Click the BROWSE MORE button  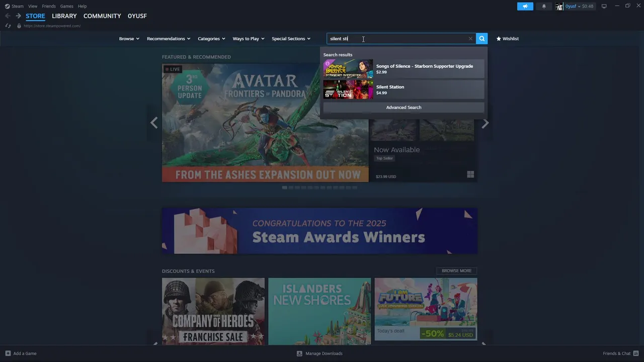(x=456, y=270)
